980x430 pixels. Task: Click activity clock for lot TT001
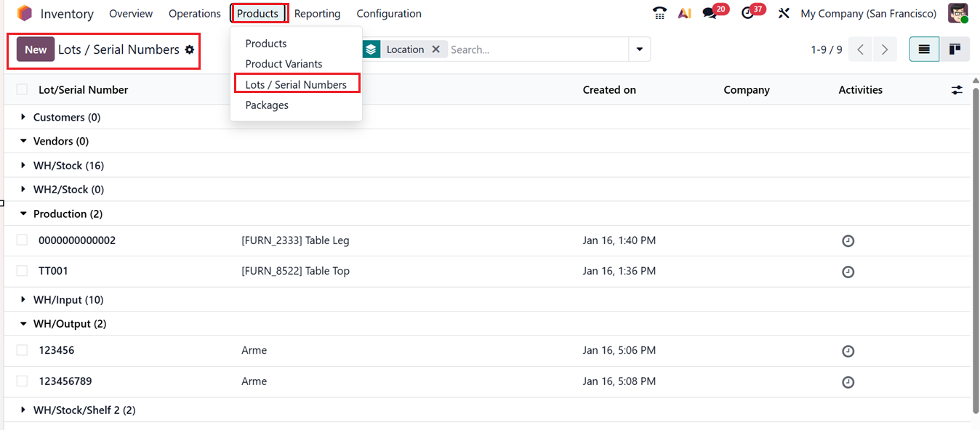tap(848, 272)
